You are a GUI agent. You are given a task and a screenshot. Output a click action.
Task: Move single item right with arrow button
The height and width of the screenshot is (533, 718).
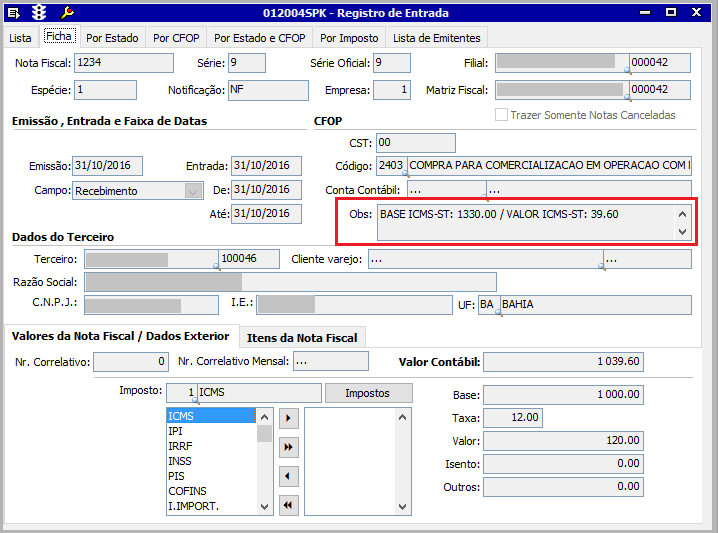[x=288, y=418]
